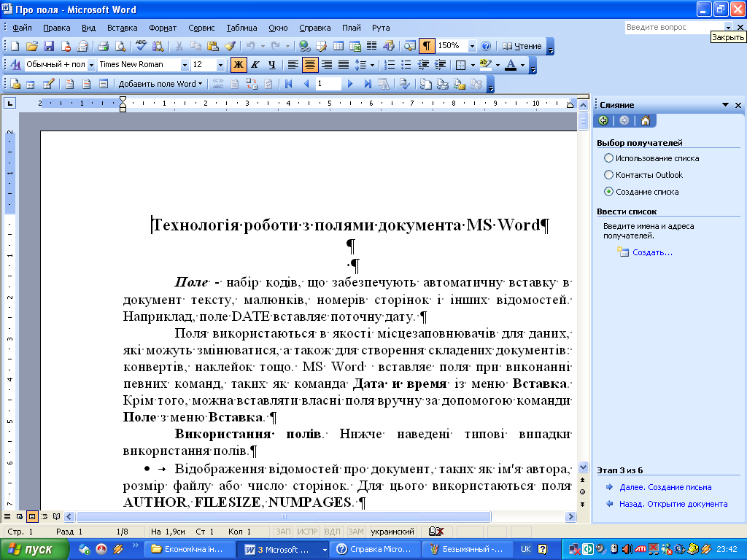Screen dimensions: 747x560
Task: Expand the Undo history dropdown arrow
Action: (262, 46)
